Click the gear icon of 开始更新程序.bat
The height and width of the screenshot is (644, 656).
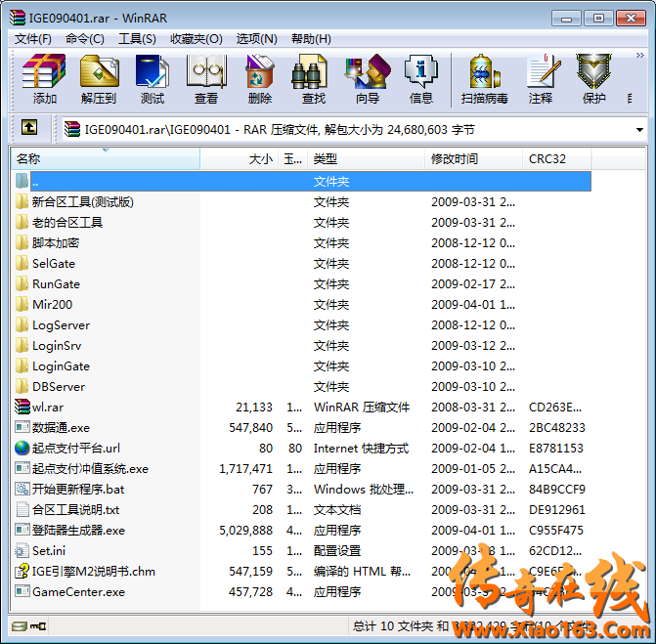[x=22, y=489]
